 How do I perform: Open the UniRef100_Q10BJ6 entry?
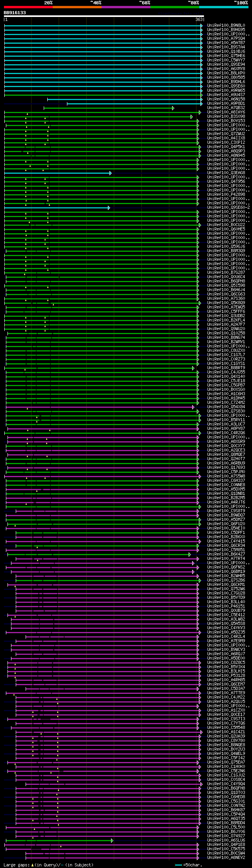pos(226,52)
